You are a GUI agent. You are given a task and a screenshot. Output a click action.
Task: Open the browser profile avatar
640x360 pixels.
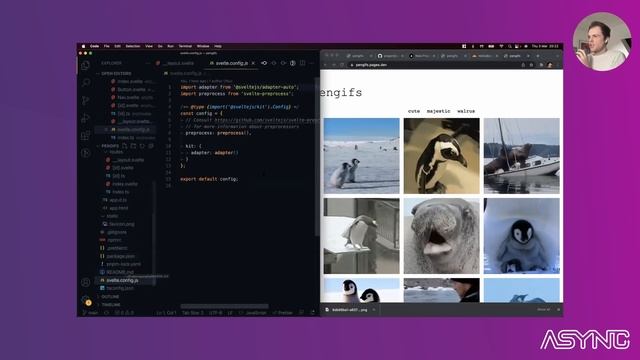click(550, 65)
